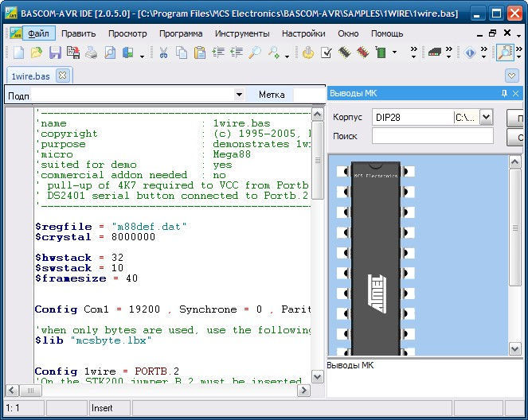Click the code editor scroll up arrow

pos(317,115)
